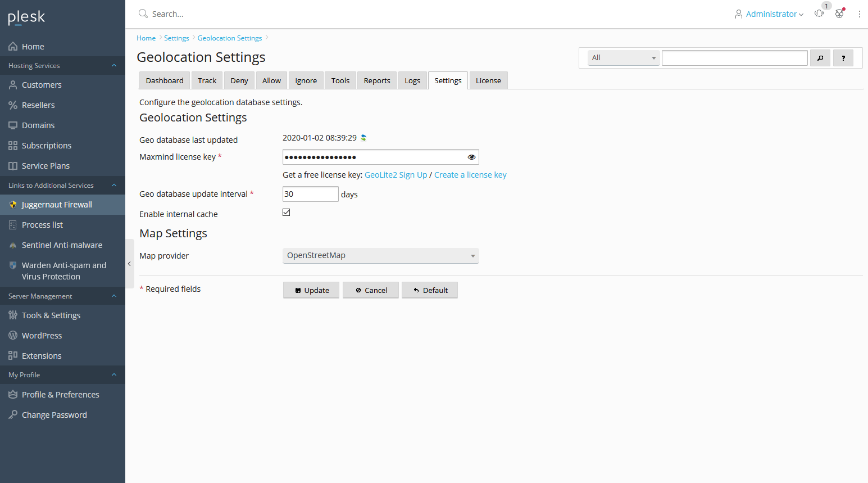
Task: Click the Juggernaut Firewall shield icon
Action: 13,205
